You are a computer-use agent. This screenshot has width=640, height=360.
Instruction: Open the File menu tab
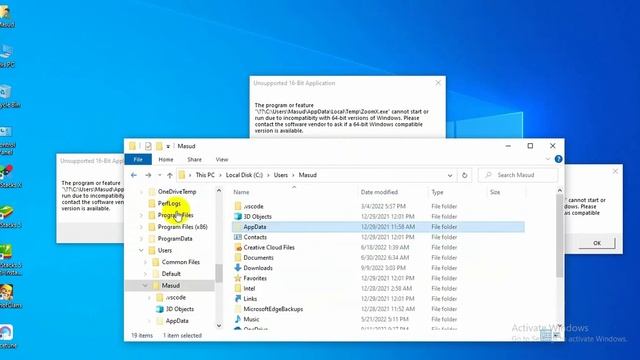(x=138, y=159)
